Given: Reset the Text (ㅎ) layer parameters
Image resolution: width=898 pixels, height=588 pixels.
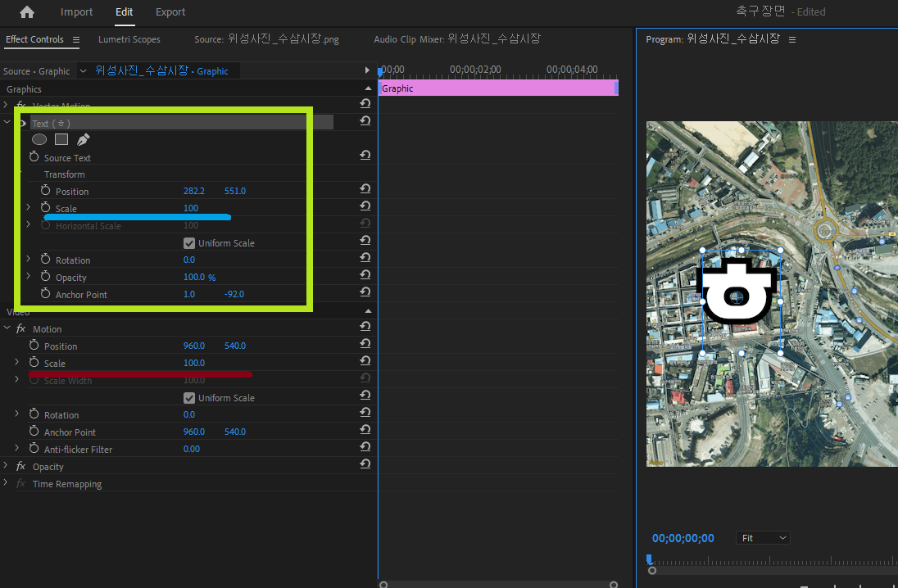Looking at the screenshot, I should tap(365, 121).
